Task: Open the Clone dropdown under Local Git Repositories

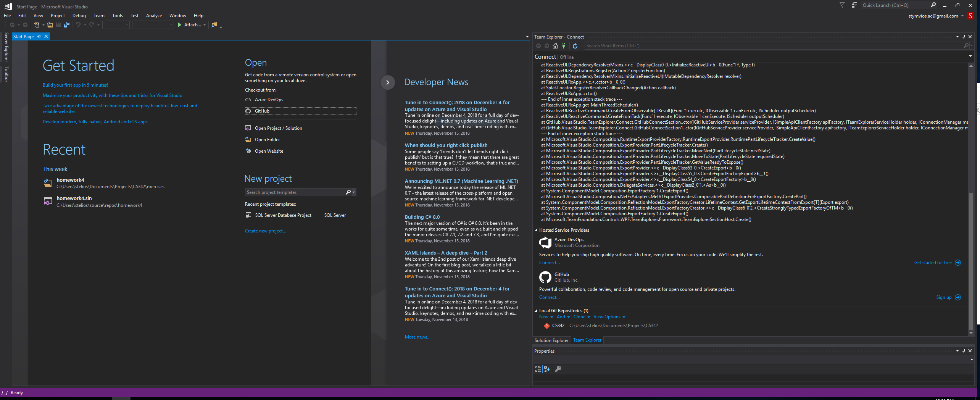Action: pyautogui.click(x=582, y=317)
